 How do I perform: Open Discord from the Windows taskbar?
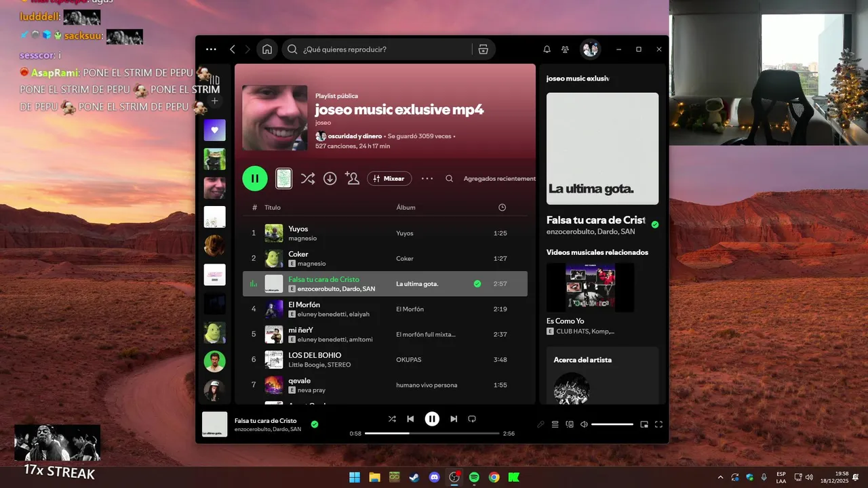[435, 477]
